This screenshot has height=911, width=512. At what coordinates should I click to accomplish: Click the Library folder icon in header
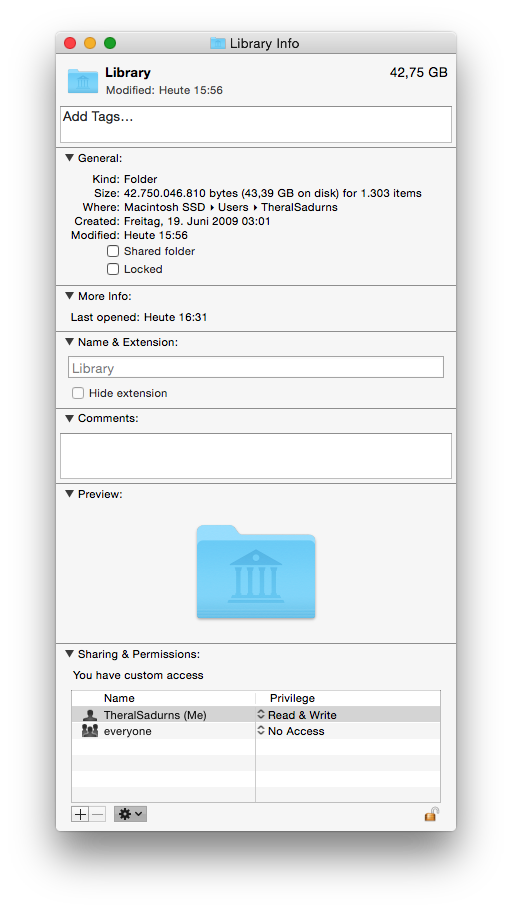pos(83,81)
